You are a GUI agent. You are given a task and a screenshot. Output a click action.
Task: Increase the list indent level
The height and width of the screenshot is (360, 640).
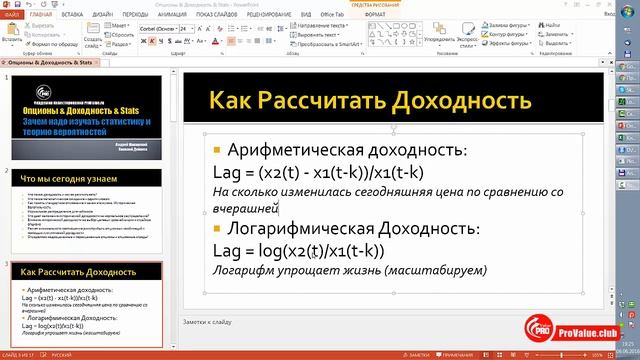pos(269,29)
